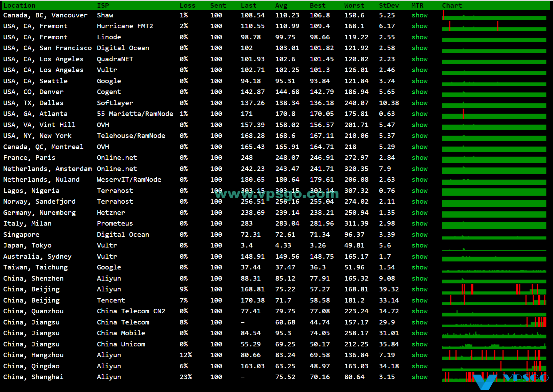Click the 3.4 last value for Tokyo
This screenshot has height=392, width=553.
pyautogui.click(x=247, y=245)
